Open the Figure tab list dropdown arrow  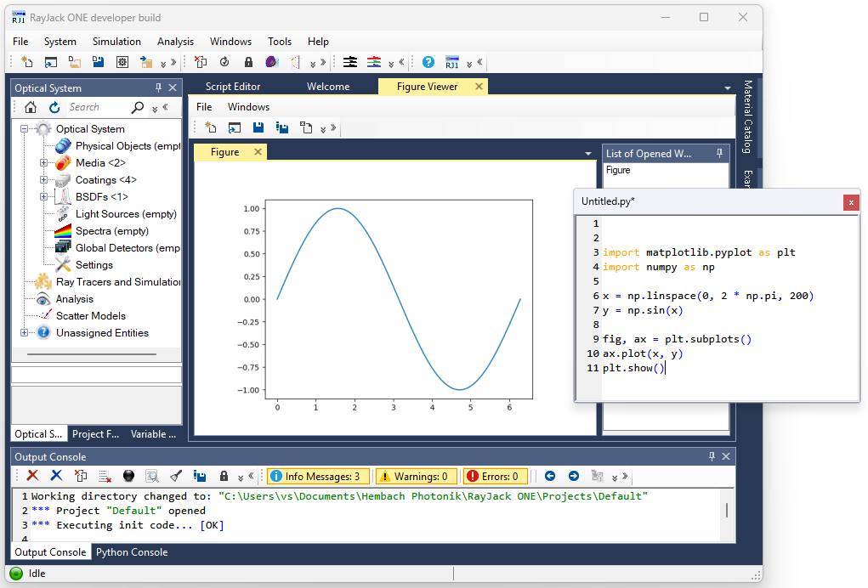click(588, 154)
